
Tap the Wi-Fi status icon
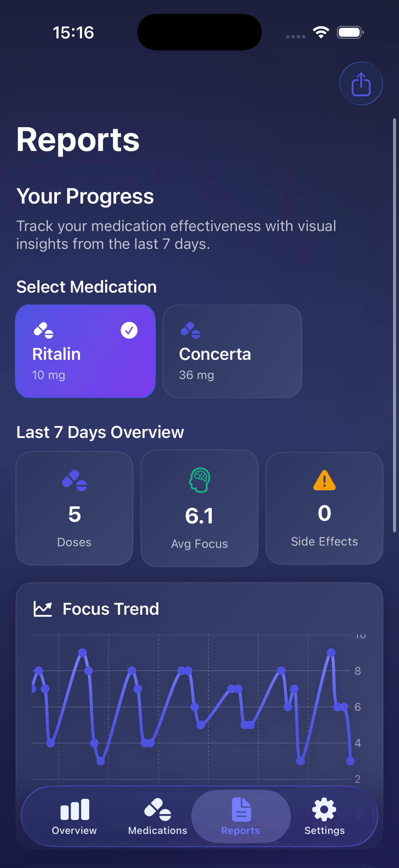[321, 32]
